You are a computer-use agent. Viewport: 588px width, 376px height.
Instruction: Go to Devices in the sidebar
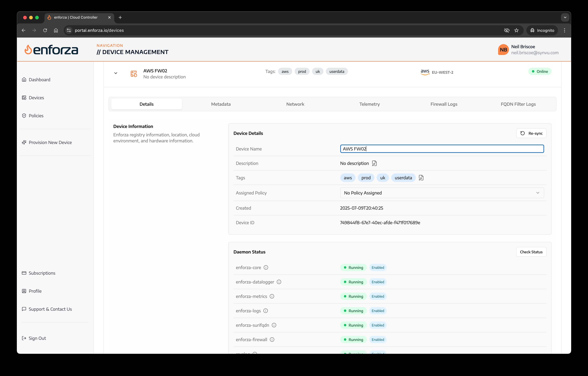pos(33,98)
